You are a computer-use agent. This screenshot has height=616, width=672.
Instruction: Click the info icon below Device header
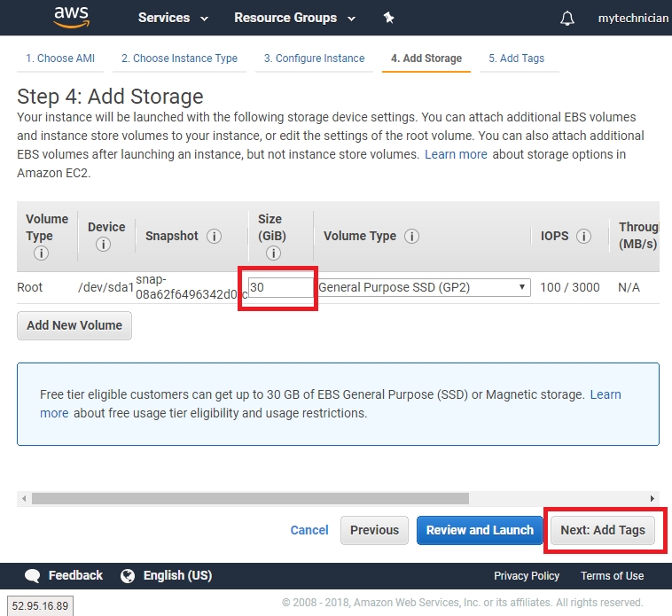103,245
